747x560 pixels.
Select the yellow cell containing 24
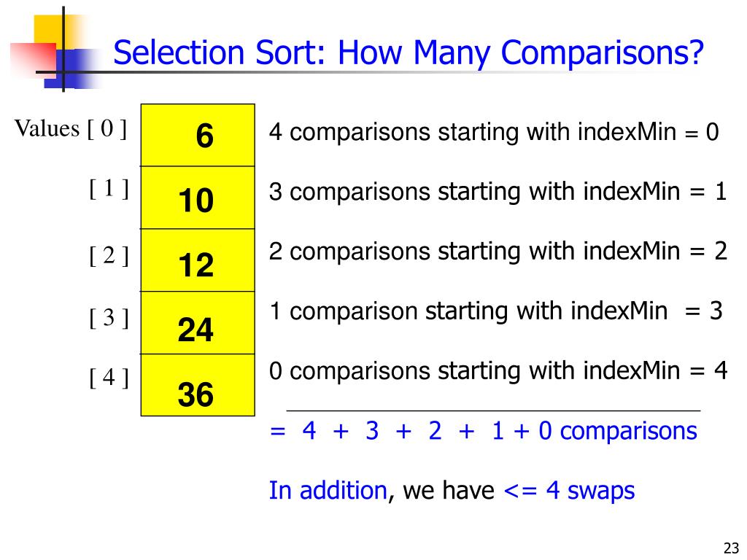[x=198, y=323]
